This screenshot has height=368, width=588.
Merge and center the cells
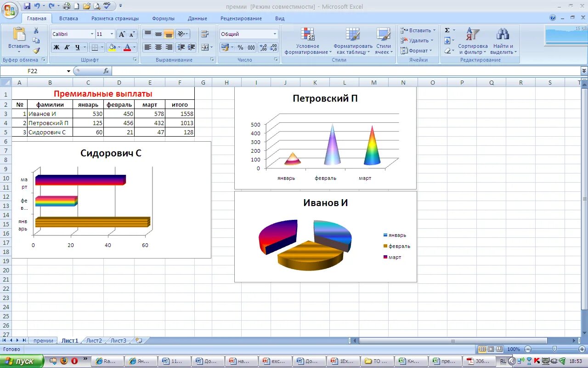[x=205, y=47]
